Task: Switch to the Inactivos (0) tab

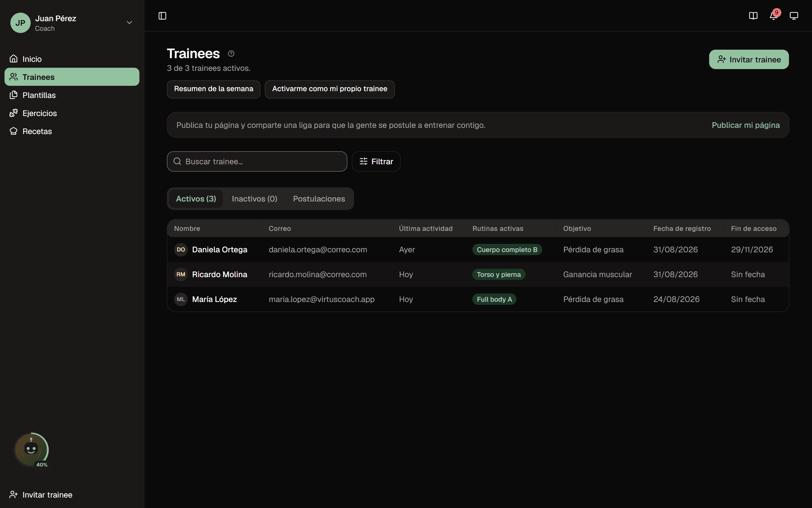Action: [255, 199]
